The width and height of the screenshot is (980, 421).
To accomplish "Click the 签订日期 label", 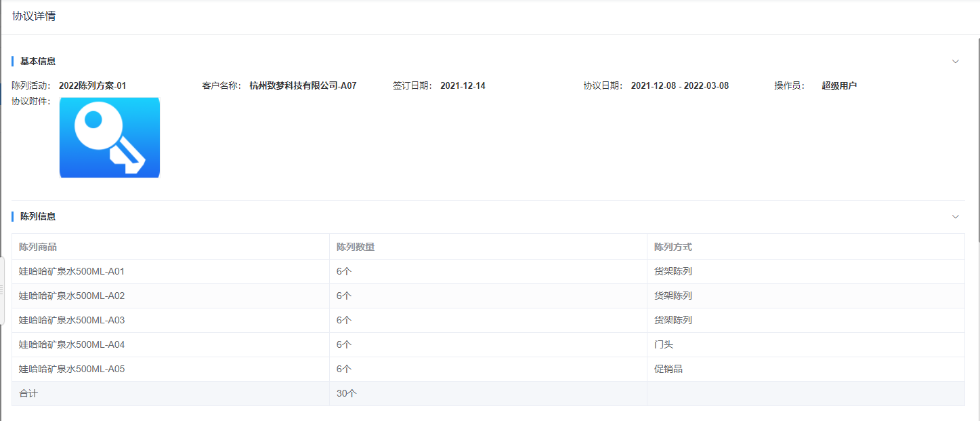I will (x=412, y=86).
